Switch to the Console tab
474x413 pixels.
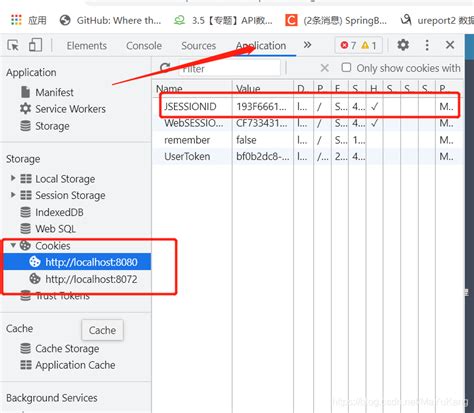(x=144, y=46)
